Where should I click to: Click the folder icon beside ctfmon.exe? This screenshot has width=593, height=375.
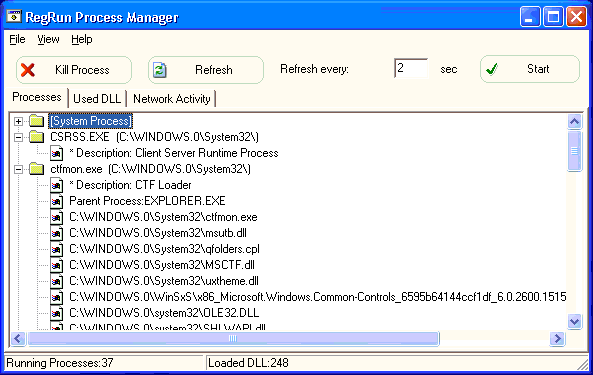[37, 169]
